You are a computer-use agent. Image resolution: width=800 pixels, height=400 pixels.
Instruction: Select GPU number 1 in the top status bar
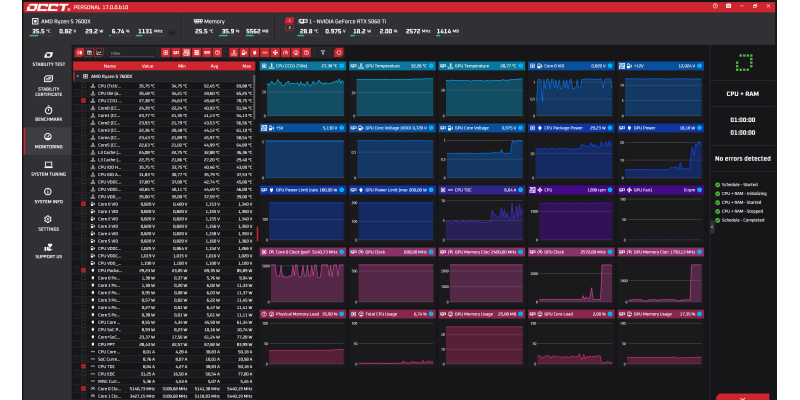289,20
